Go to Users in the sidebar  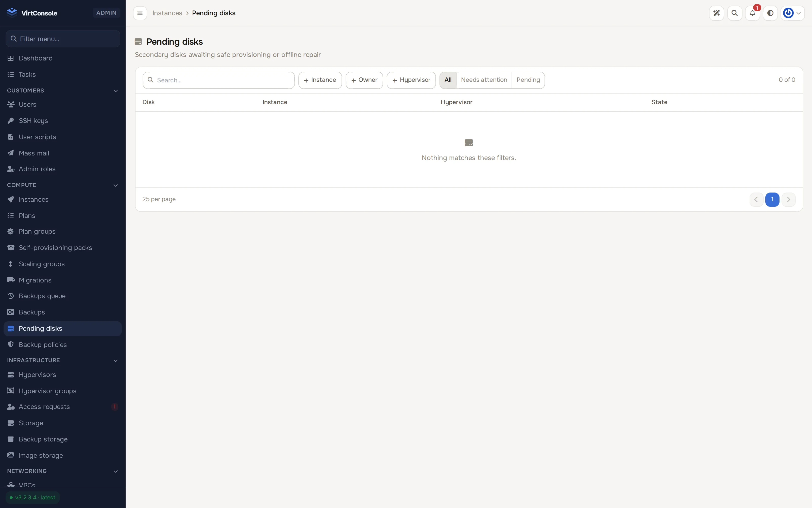(x=63, y=104)
